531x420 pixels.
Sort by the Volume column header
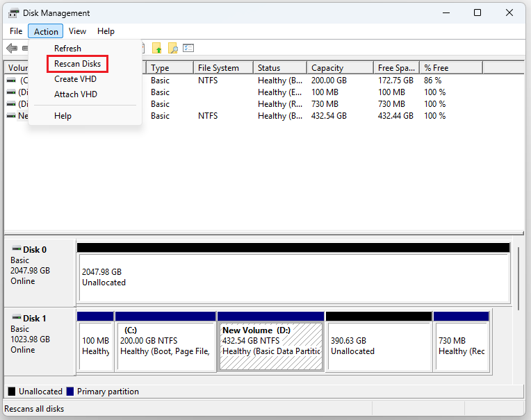[x=17, y=67]
